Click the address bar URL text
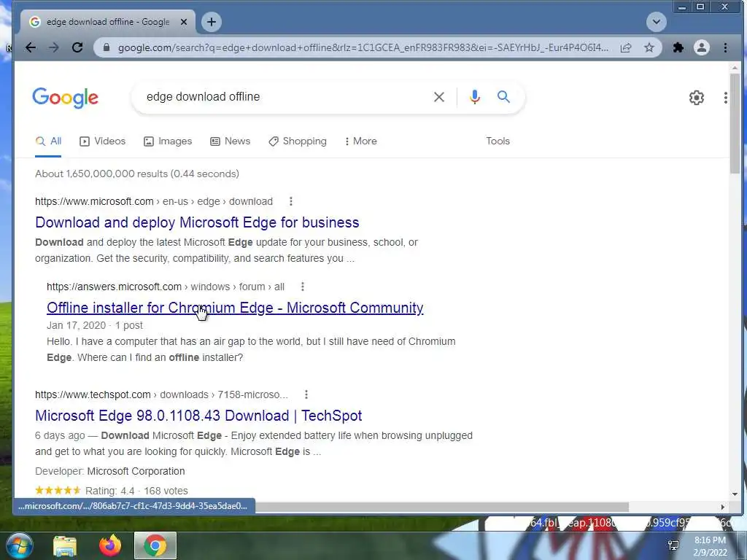747x560 pixels. (363, 47)
